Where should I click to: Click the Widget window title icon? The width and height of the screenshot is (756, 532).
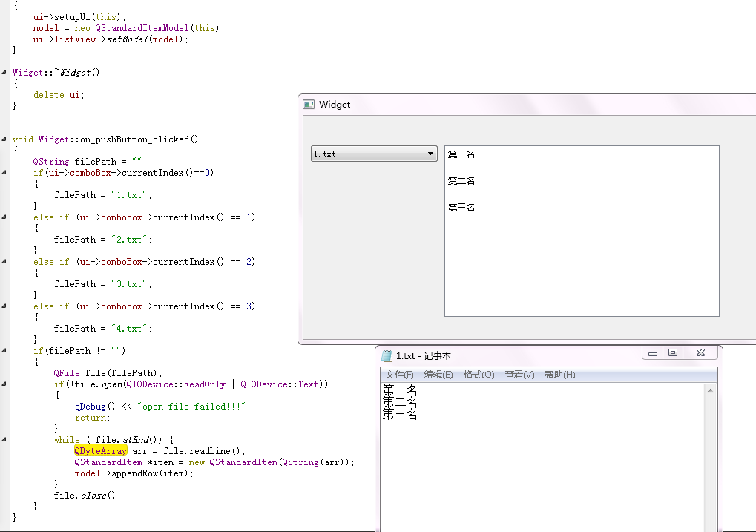(x=309, y=104)
